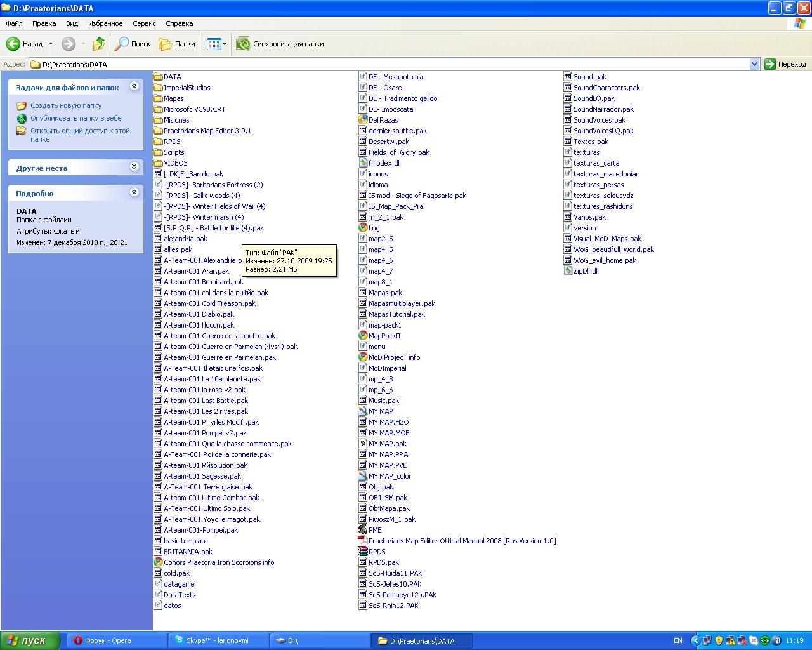
Task: Select the Log file Chrome icon
Action: point(363,228)
